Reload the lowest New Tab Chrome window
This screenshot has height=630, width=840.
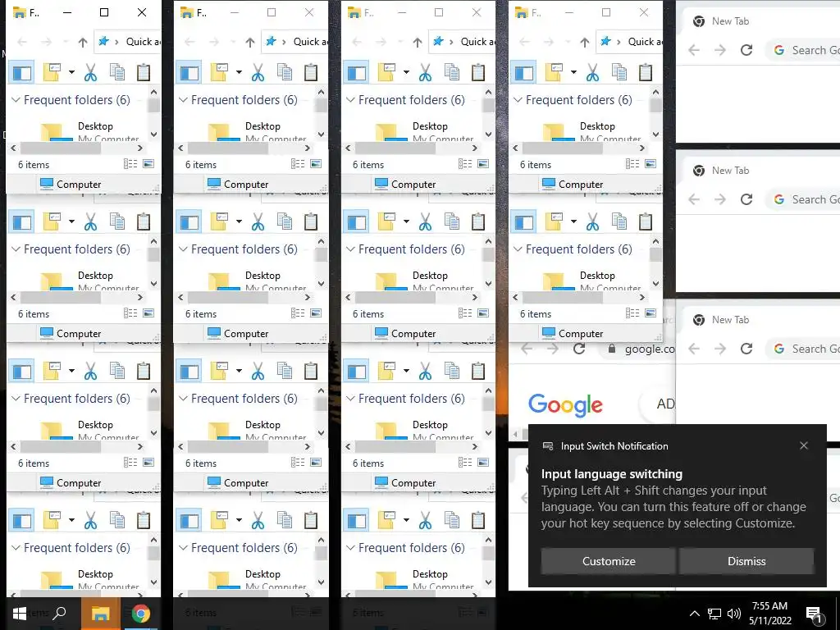click(x=746, y=349)
